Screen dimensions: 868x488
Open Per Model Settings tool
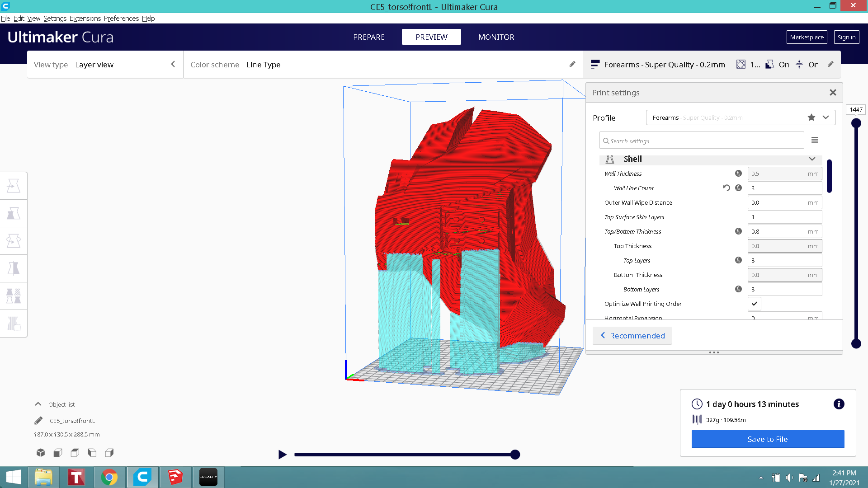click(14, 296)
